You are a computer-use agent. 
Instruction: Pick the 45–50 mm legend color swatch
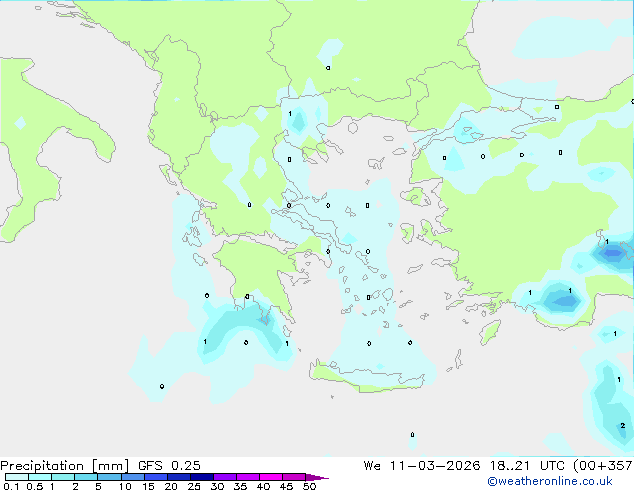(x=294, y=477)
